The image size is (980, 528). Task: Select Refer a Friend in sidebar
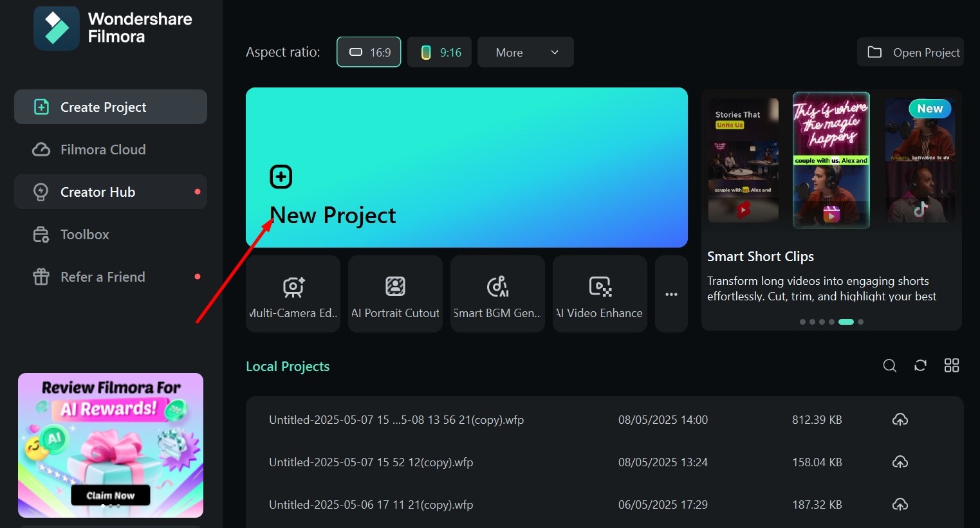pos(111,277)
